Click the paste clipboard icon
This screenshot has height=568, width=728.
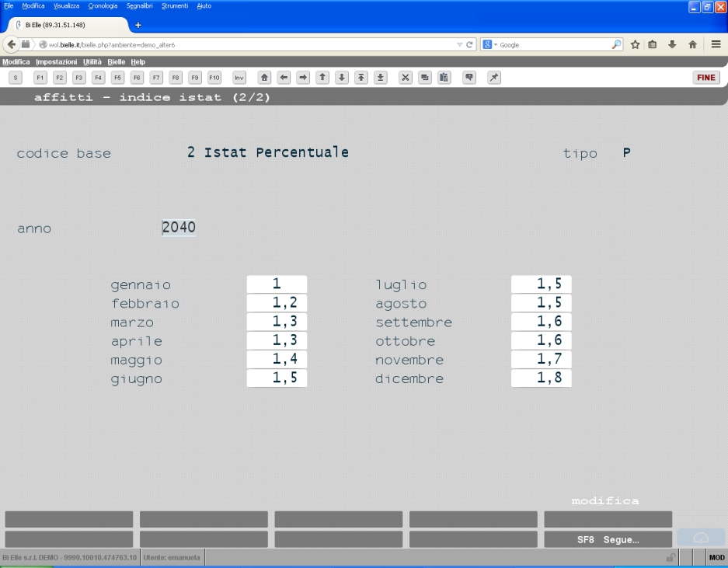[x=444, y=78]
